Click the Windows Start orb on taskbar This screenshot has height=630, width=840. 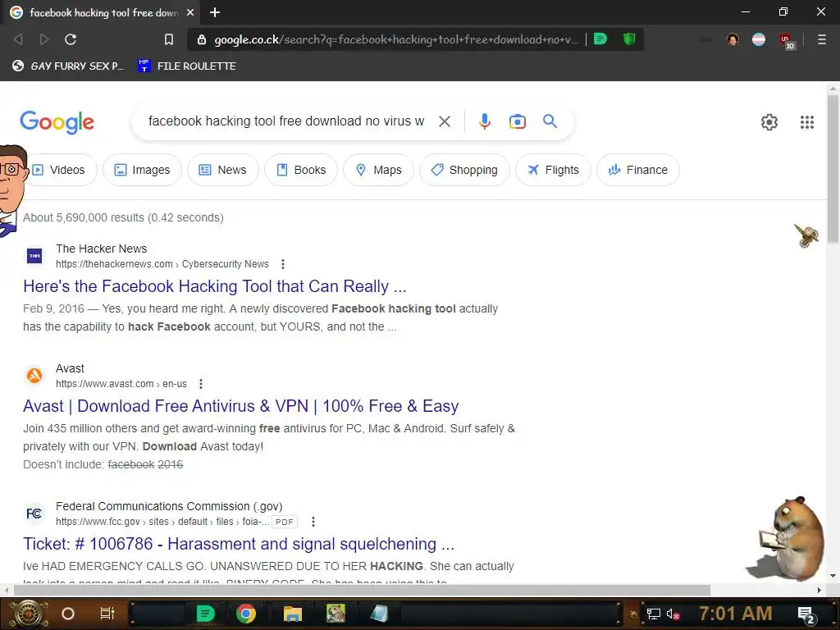coord(29,614)
